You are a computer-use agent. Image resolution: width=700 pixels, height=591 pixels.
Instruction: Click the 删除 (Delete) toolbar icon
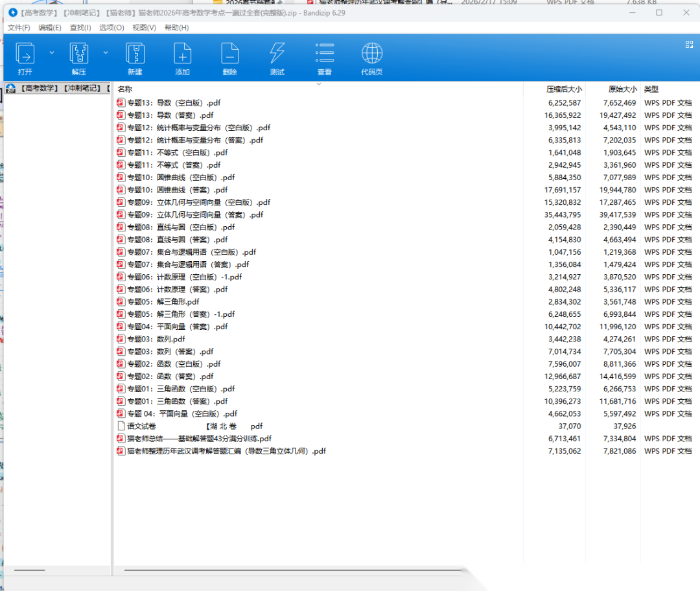tap(229, 53)
